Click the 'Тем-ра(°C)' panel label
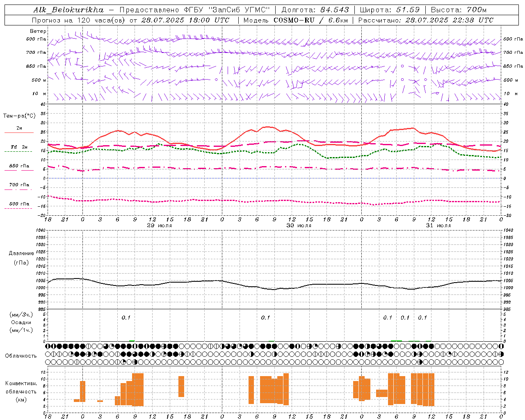Screen dimensions: 525x420 coord(19,116)
